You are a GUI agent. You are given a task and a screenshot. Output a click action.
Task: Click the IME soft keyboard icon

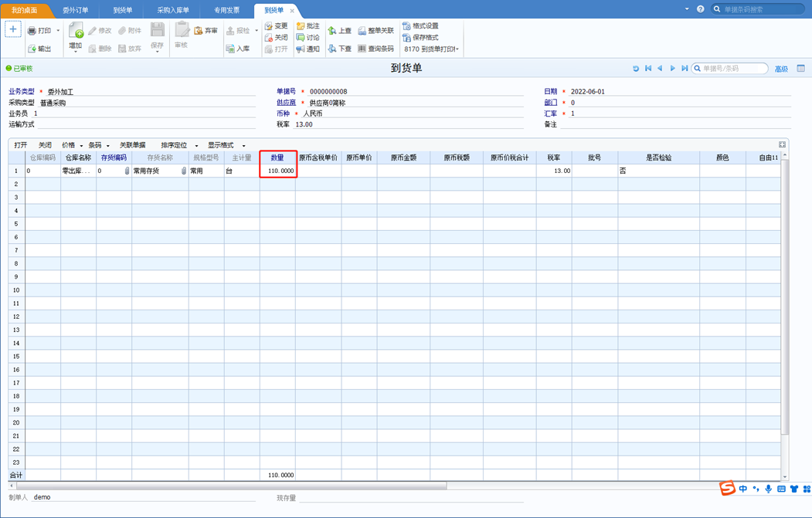point(781,489)
